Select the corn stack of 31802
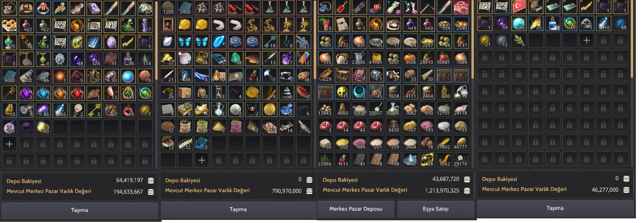 click(444, 143)
